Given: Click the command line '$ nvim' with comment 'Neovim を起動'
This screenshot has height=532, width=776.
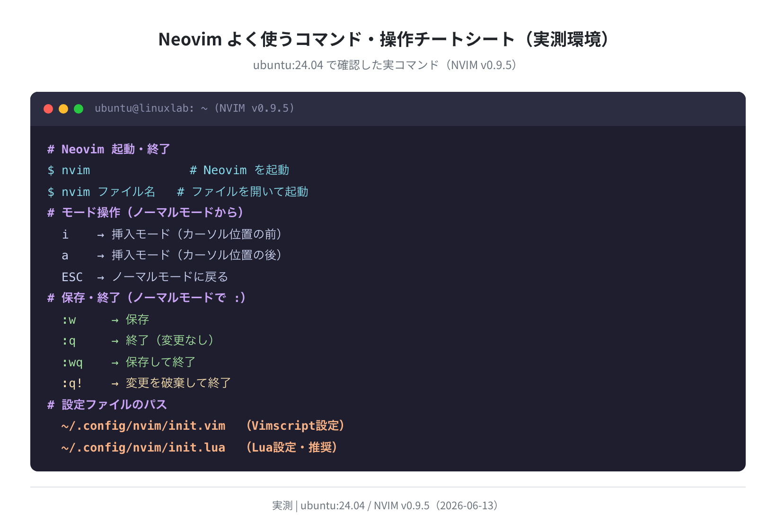Looking at the screenshot, I should tap(168, 170).
